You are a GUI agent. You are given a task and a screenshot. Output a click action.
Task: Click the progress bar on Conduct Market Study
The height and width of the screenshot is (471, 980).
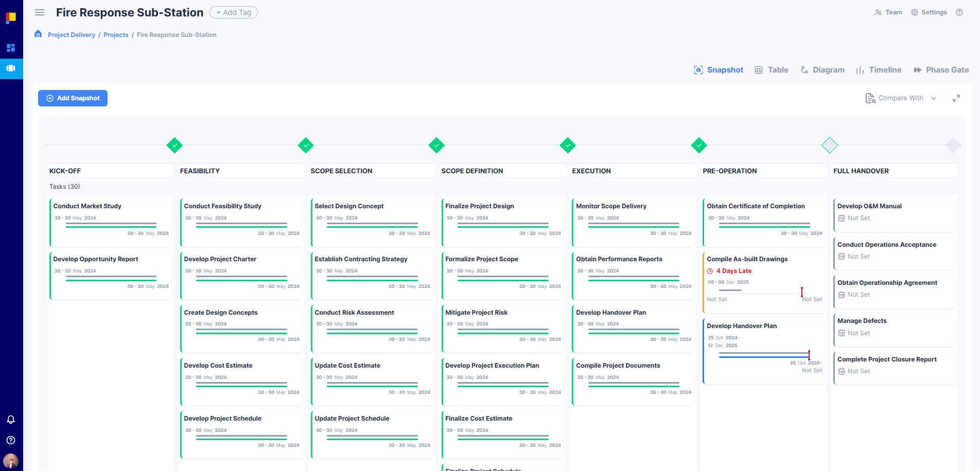click(111, 225)
